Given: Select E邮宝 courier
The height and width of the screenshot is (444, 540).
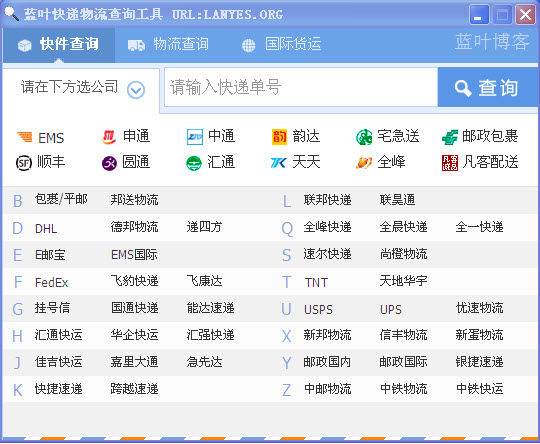Looking at the screenshot, I should (50, 255).
